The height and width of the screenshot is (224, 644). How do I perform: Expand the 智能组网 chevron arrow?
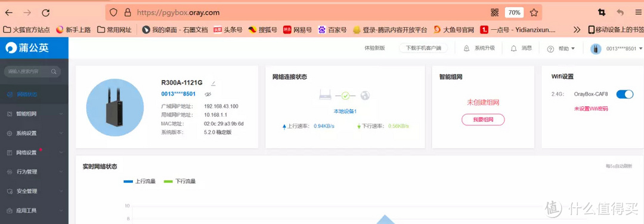coord(61,113)
